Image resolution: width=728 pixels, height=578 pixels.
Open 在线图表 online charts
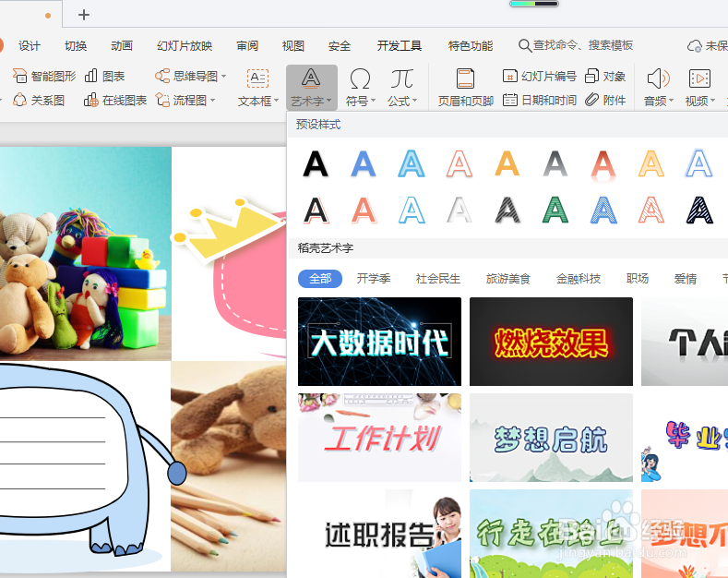click(x=115, y=101)
